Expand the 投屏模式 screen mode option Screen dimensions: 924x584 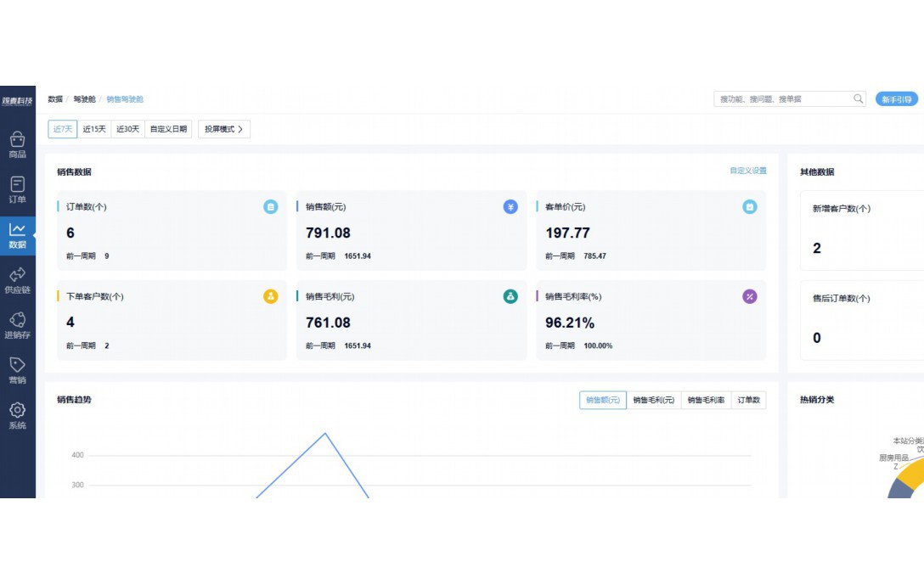(x=224, y=129)
